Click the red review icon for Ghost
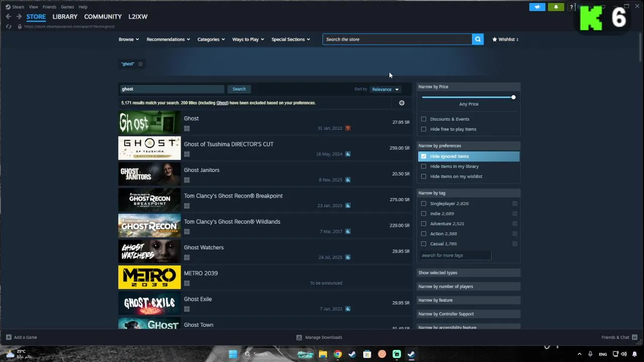The height and width of the screenshot is (362, 644). click(348, 128)
